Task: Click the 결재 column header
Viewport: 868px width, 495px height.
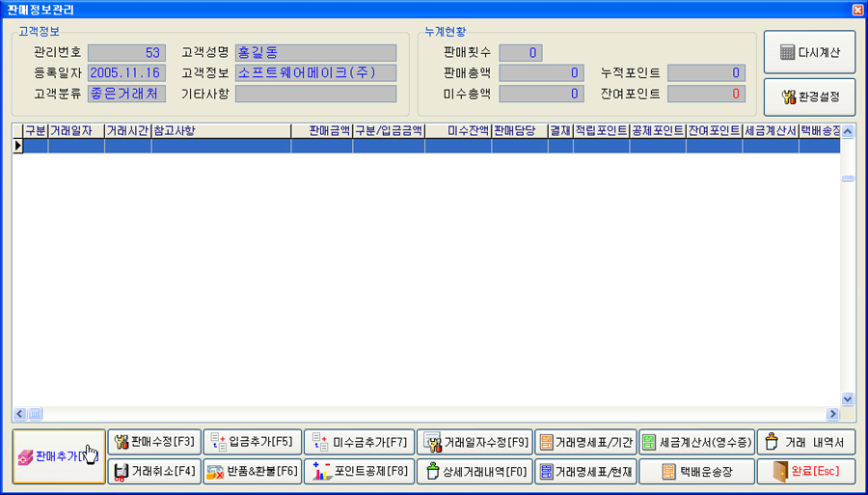Action: [x=560, y=130]
